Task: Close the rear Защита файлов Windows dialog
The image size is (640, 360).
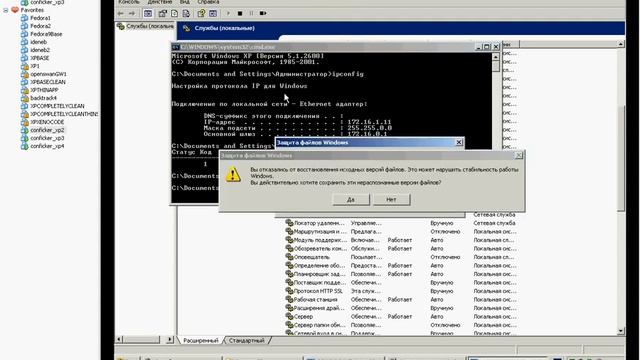Action: click(459, 142)
